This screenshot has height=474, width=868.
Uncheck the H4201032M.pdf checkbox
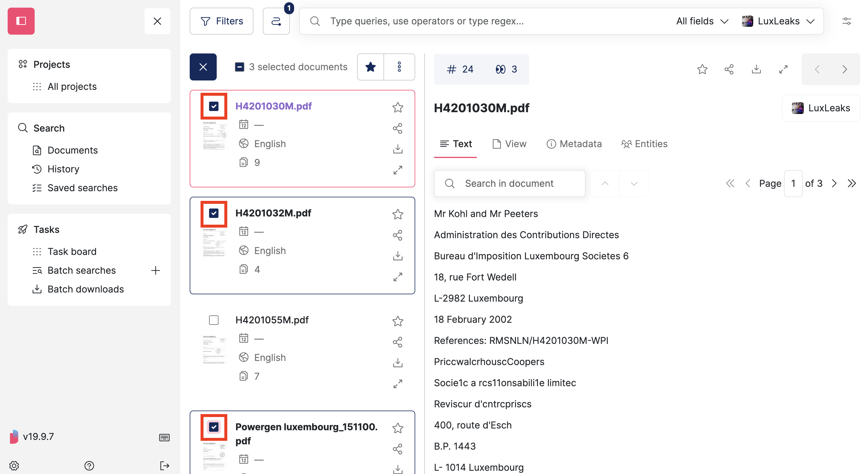pyautogui.click(x=214, y=213)
